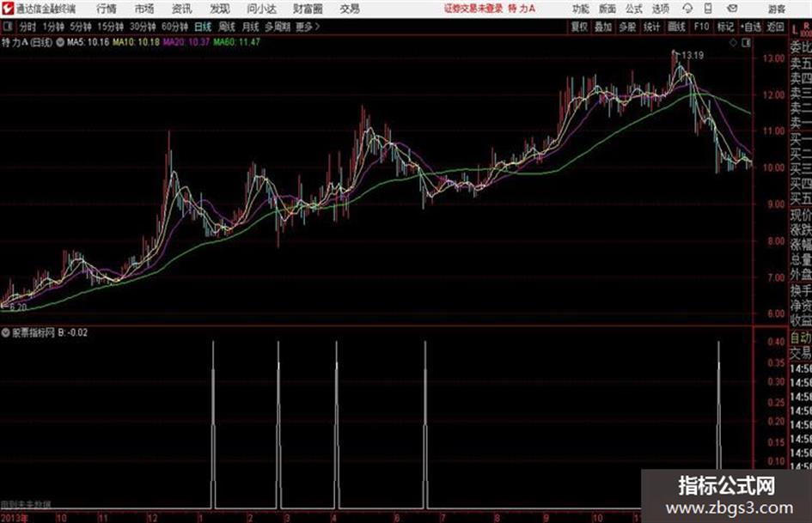The image size is (812, 523).
Task: Click the 统计 statistics button
Action: click(651, 27)
